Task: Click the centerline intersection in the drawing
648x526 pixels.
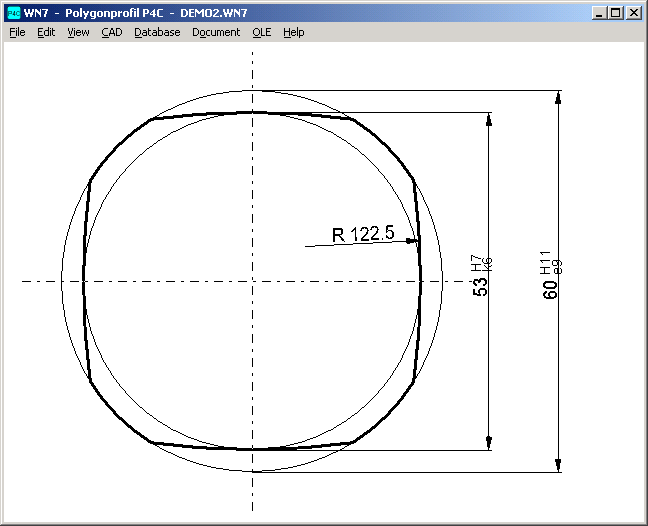Action: [252, 281]
